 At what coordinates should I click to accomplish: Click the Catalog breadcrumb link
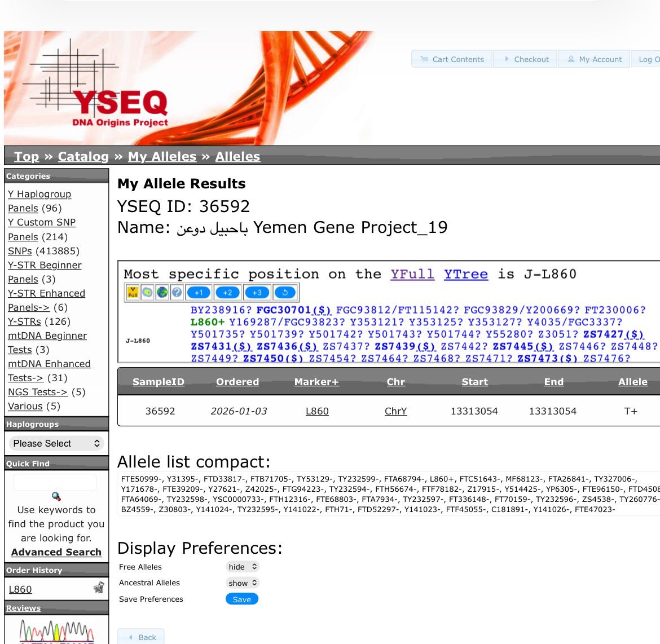click(83, 156)
